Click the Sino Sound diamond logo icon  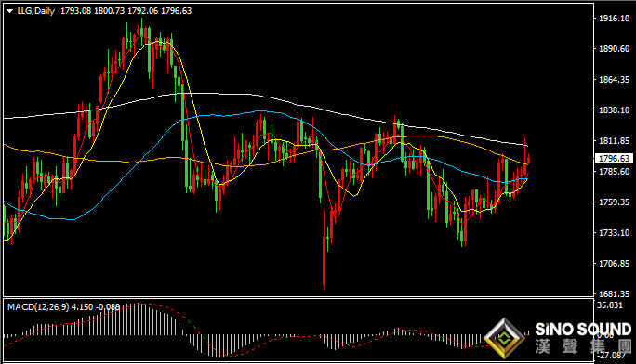tap(504, 338)
